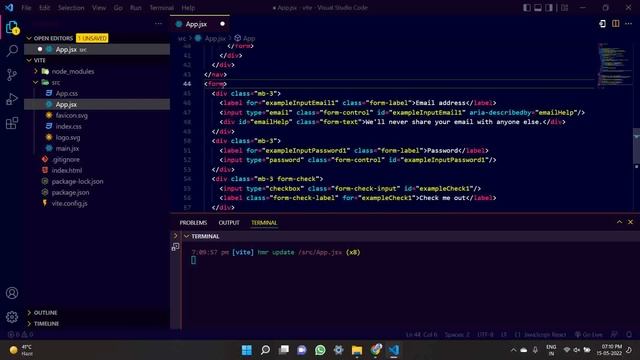Viewport: 640px width, 360px height.
Task: Switch to the TERMINAL tab
Action: pos(264,222)
